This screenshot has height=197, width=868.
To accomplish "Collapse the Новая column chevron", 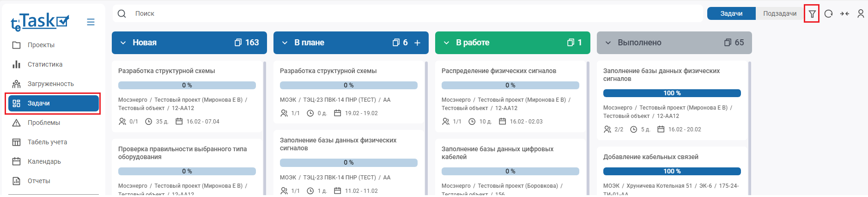I will (x=123, y=43).
